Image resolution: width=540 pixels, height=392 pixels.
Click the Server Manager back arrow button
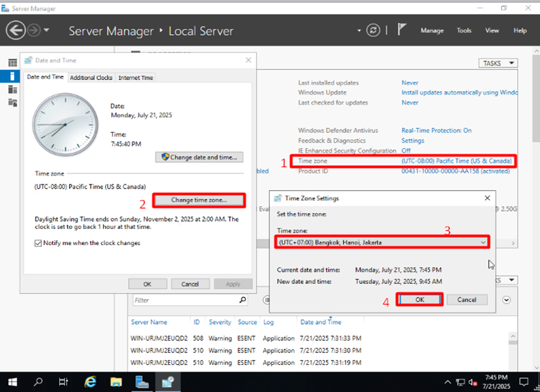(x=16, y=31)
